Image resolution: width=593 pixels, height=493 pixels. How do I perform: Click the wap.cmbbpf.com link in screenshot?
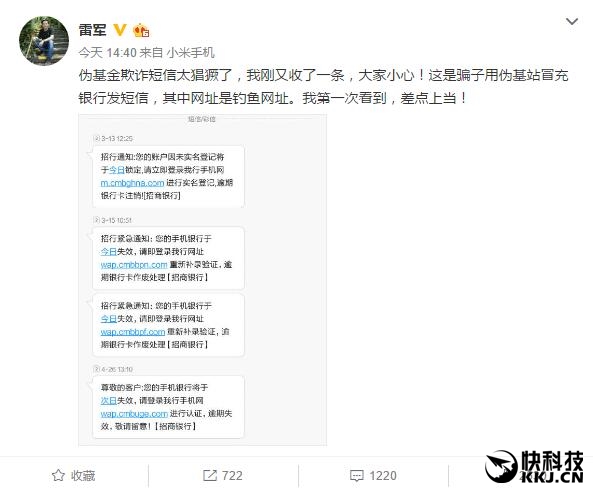133,332
